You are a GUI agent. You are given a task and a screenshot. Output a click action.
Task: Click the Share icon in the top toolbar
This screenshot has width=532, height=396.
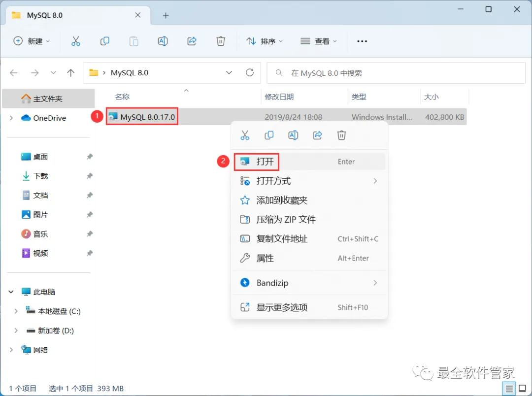click(192, 41)
